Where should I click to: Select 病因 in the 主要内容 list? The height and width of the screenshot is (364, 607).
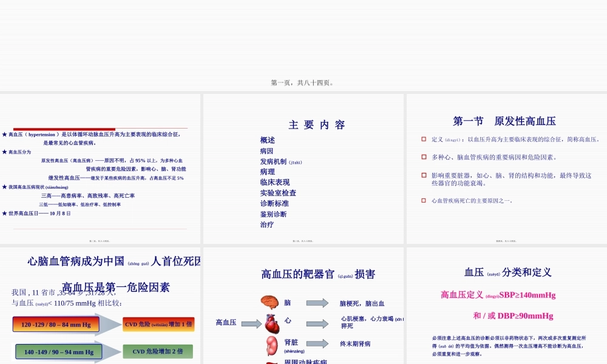click(267, 151)
